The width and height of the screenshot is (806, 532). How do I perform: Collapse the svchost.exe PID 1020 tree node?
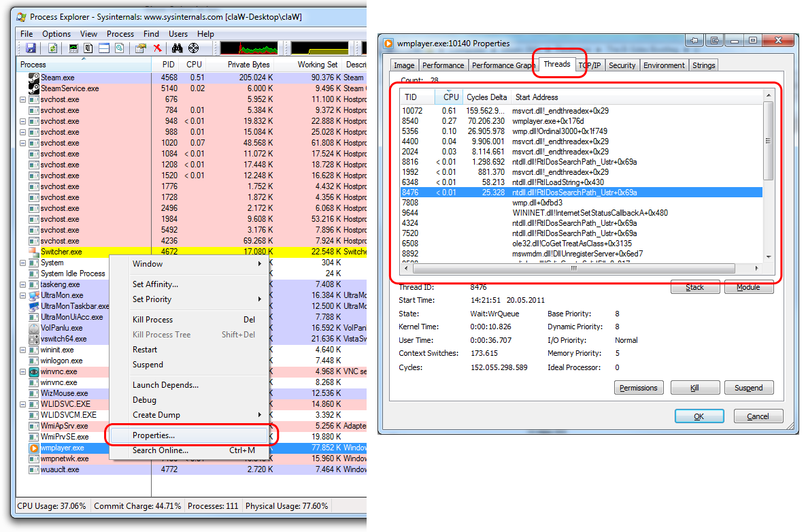[x=22, y=143]
